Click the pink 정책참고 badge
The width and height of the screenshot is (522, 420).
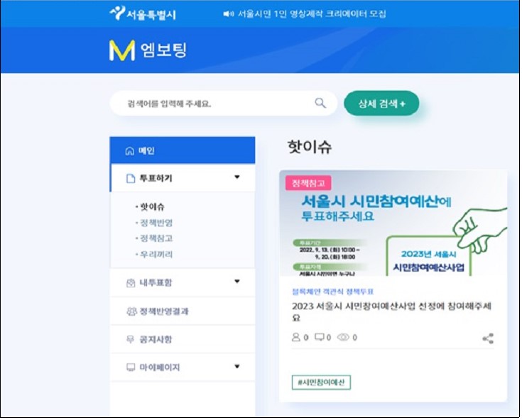click(308, 183)
